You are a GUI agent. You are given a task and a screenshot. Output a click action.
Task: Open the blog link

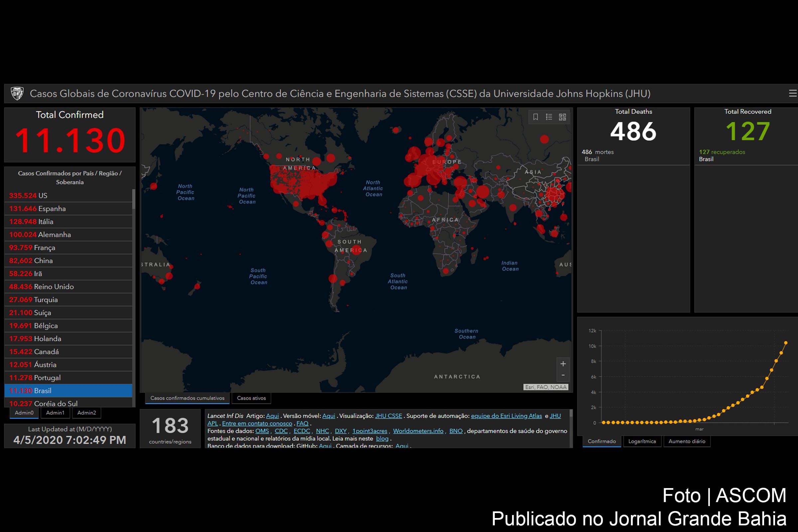[x=382, y=438]
